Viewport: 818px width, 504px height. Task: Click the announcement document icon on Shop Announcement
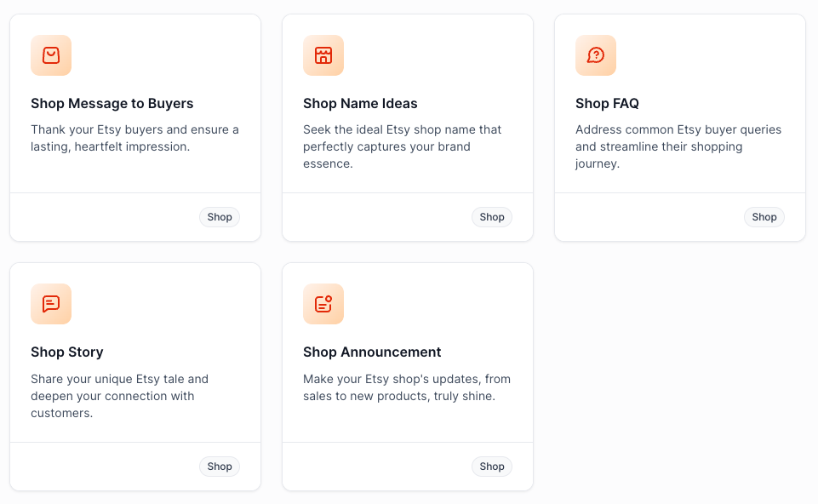pos(323,304)
